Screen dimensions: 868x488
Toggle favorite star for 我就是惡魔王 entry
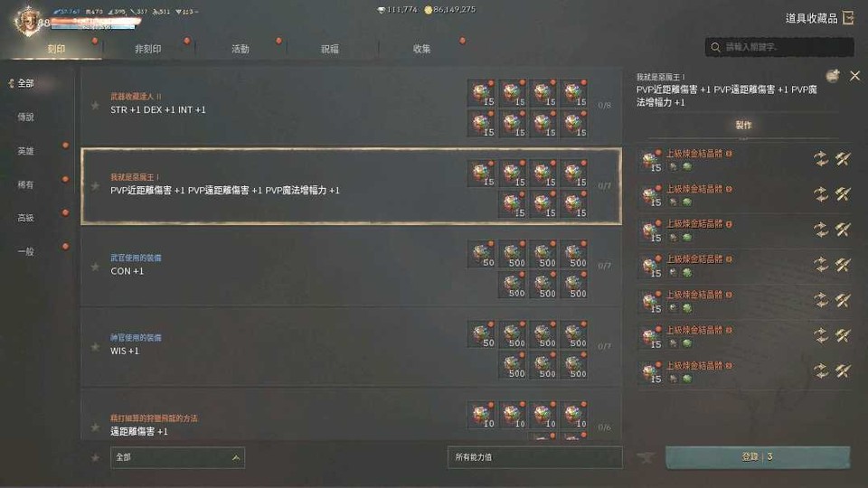(x=95, y=186)
